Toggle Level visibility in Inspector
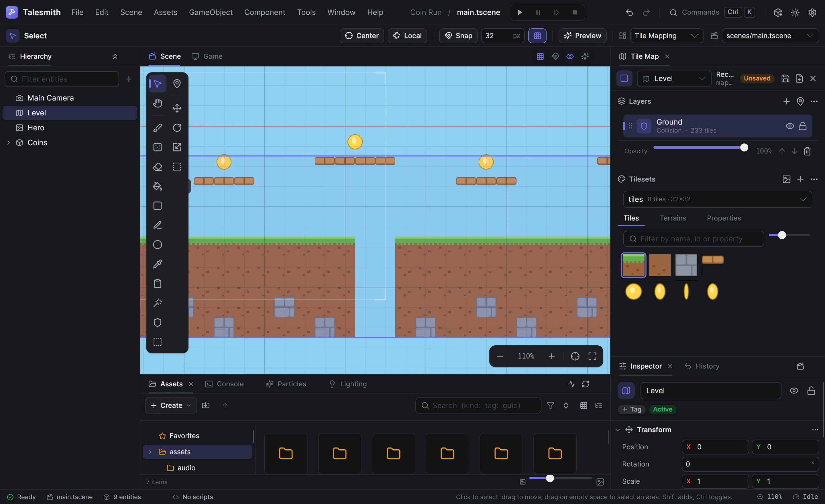 coord(794,391)
